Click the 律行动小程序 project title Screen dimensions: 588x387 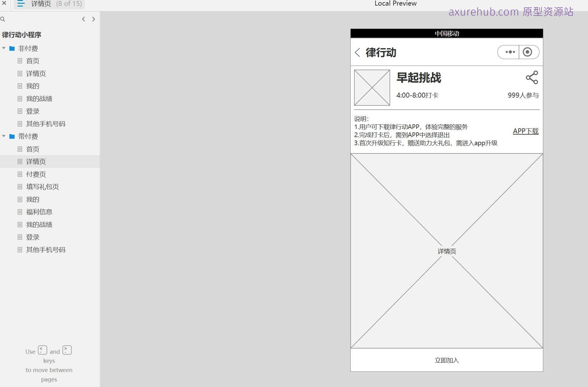pyautogui.click(x=21, y=35)
